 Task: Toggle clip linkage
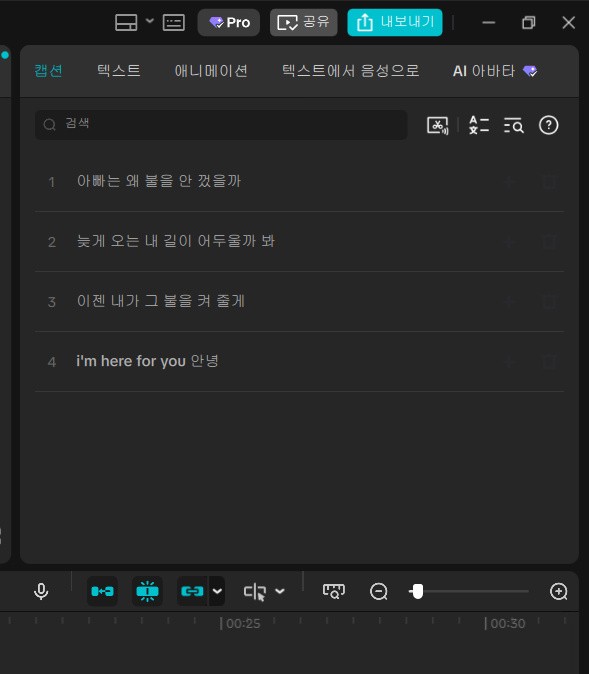pos(192,591)
